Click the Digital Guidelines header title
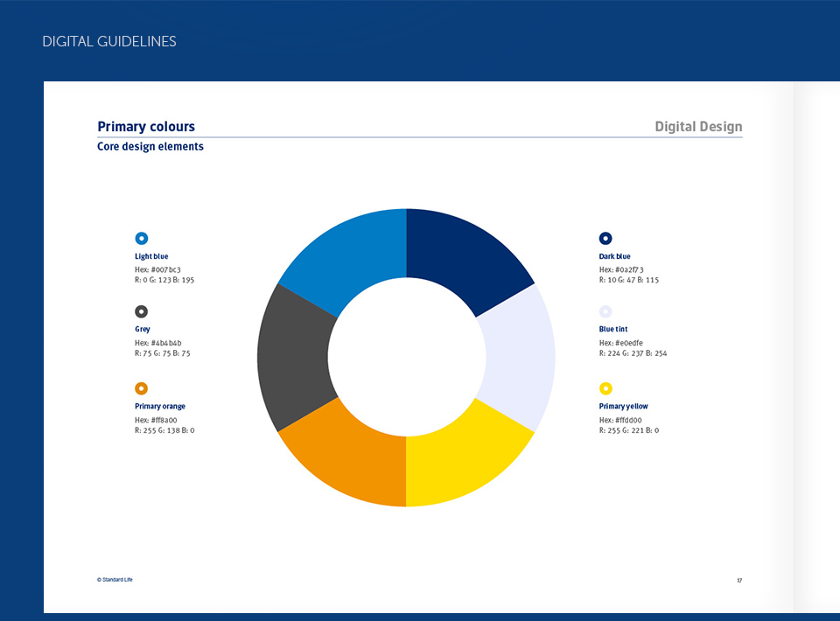The width and height of the screenshot is (840, 621). click(109, 41)
